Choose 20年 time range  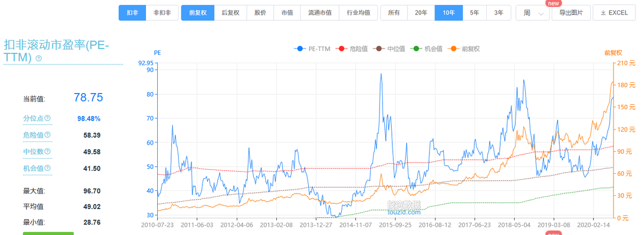421,12
